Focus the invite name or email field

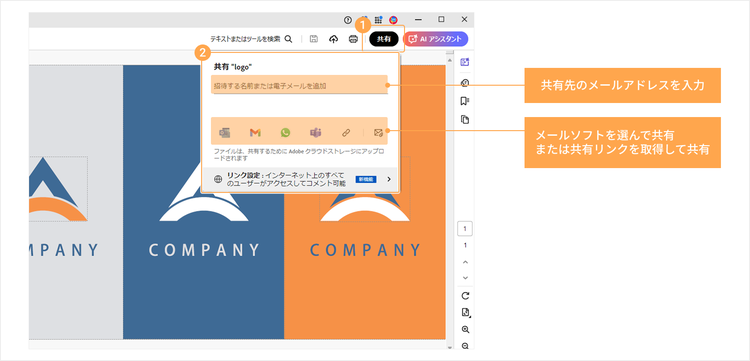(299, 85)
